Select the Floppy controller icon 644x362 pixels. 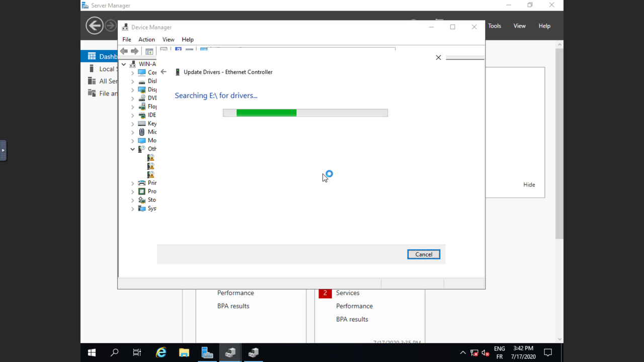142,107
